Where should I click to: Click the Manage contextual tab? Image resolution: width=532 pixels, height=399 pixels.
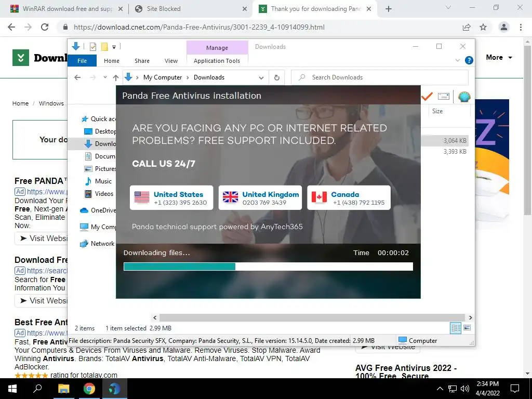(x=217, y=48)
